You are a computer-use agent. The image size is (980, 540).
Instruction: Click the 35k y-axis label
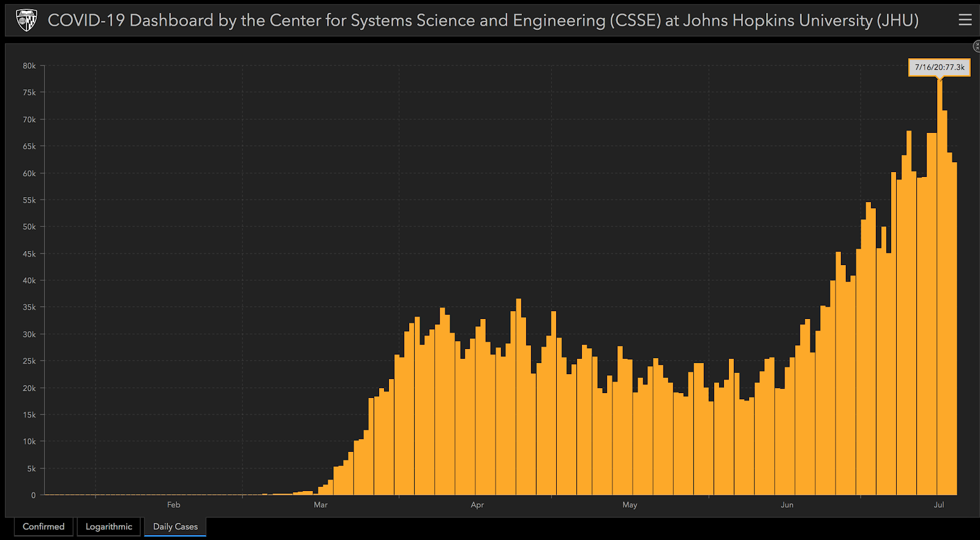pos(29,307)
